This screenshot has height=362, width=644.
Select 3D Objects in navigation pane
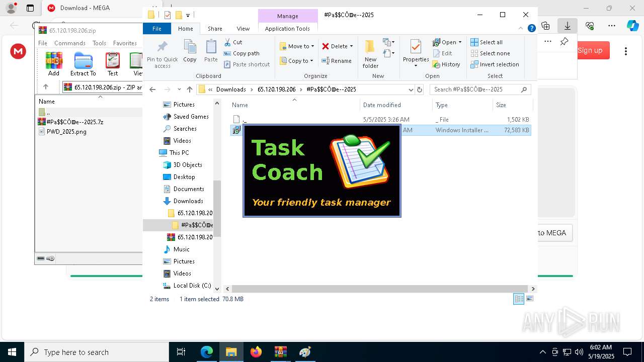183,165
